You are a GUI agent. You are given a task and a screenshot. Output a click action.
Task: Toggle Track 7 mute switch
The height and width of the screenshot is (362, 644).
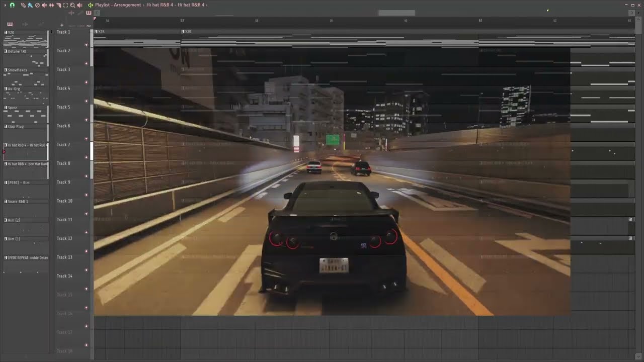click(x=87, y=157)
